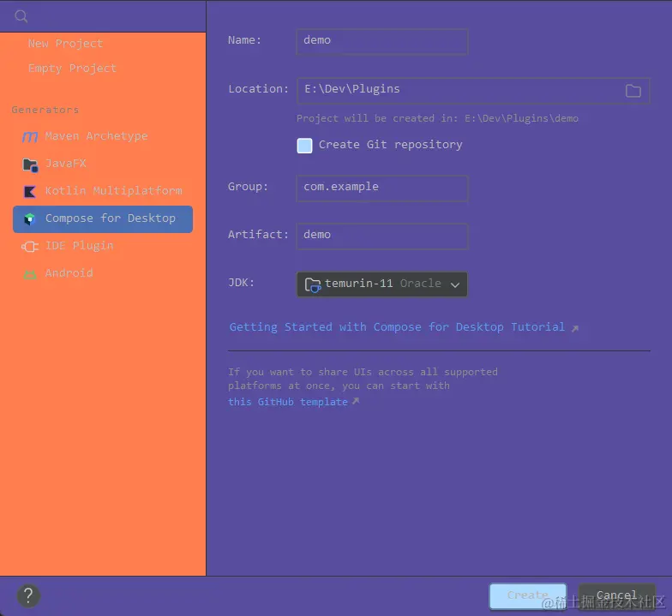Choose Kotlin Multiplatform generator label

(x=113, y=190)
